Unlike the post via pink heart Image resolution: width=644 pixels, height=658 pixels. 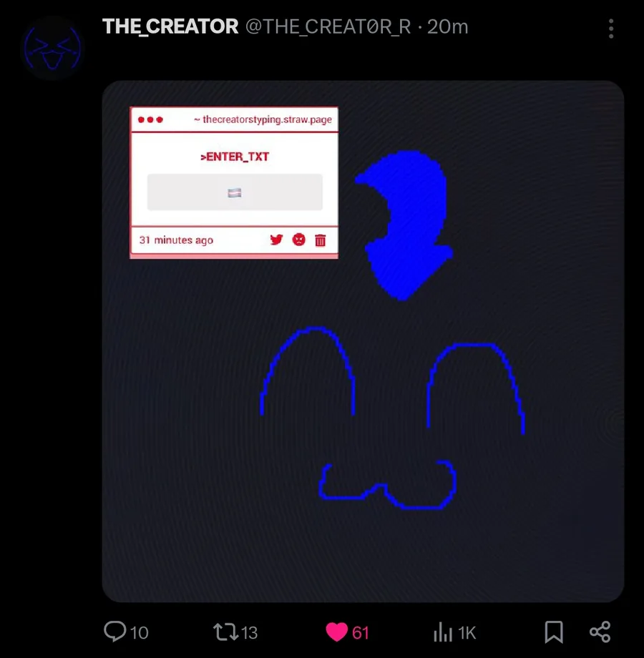point(337,632)
